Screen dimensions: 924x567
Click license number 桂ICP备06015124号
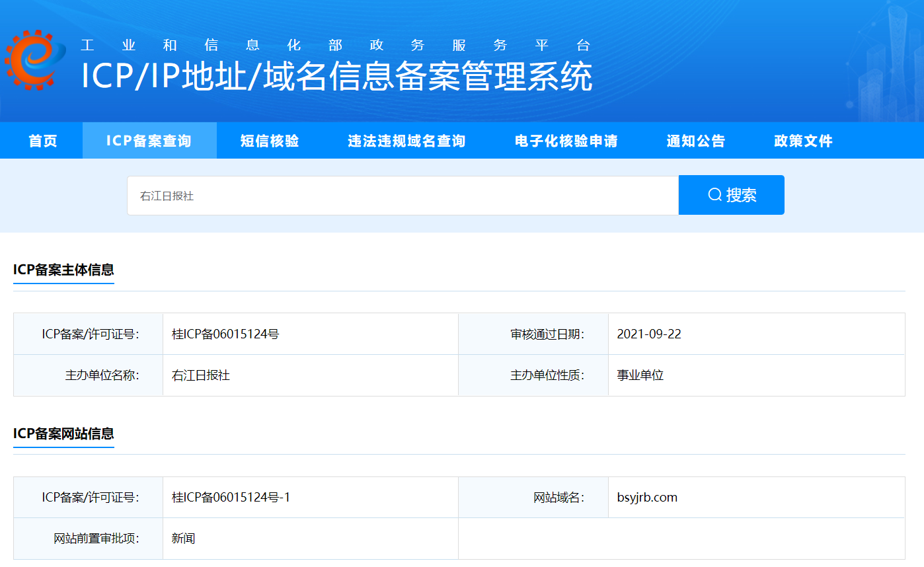225,334
